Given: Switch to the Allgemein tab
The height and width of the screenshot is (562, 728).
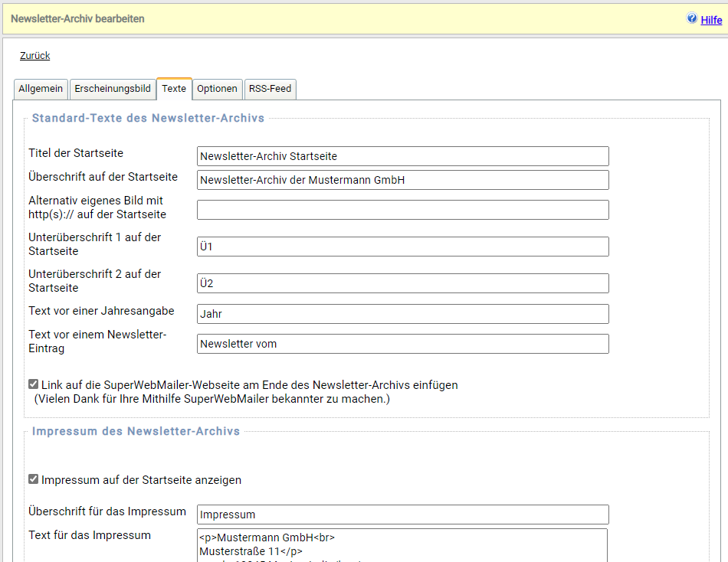Looking at the screenshot, I should coord(41,89).
